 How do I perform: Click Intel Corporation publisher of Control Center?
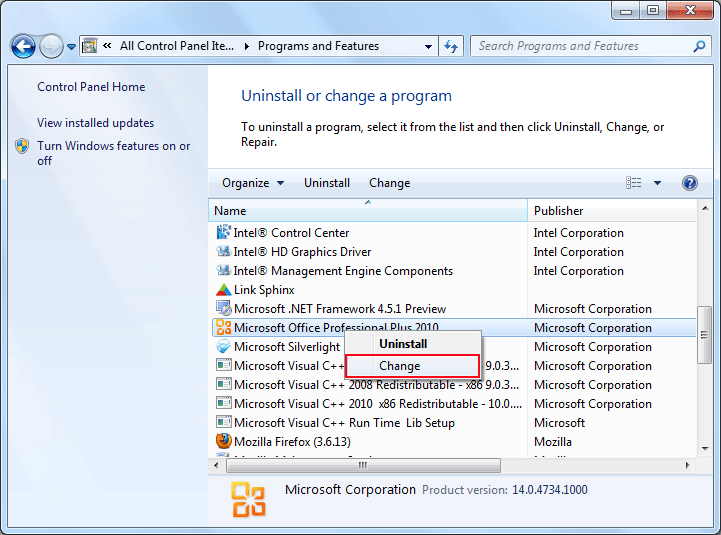tap(578, 233)
